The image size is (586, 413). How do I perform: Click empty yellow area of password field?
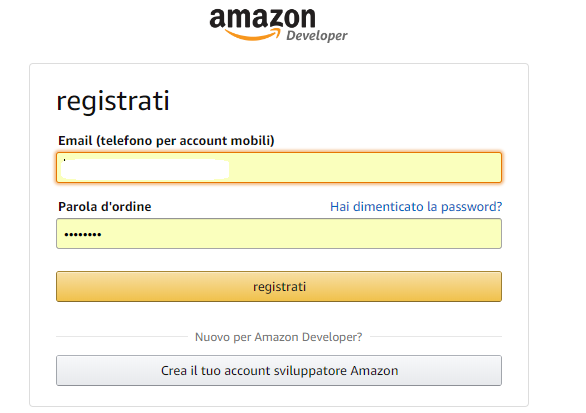(301, 234)
